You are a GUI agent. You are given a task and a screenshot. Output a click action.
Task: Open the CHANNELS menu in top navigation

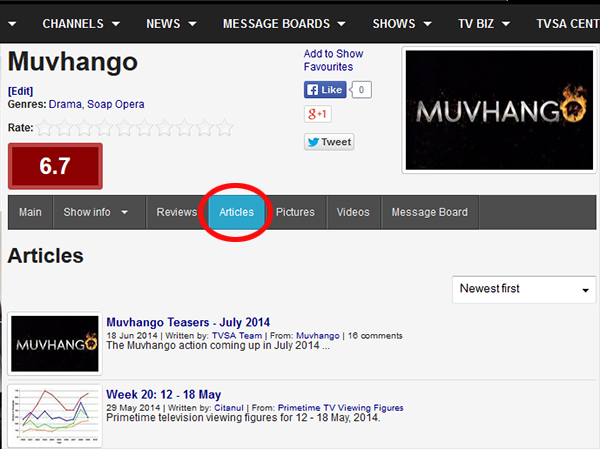(81, 24)
